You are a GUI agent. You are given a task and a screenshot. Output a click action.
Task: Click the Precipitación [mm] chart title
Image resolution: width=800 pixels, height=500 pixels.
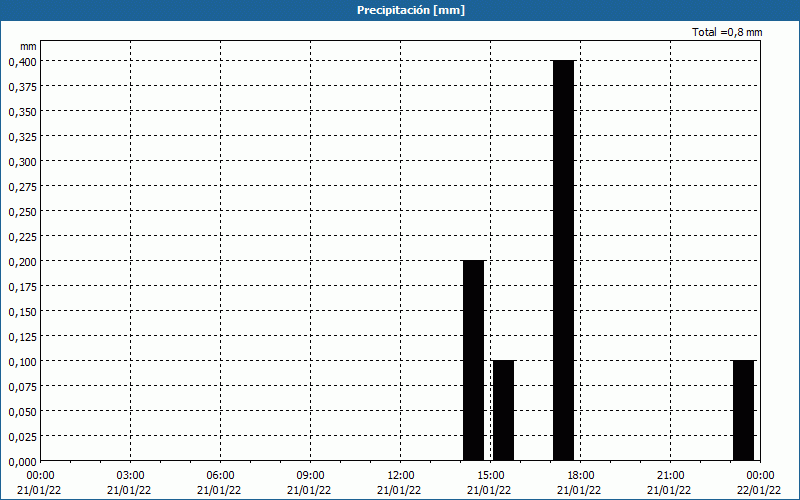(x=411, y=10)
